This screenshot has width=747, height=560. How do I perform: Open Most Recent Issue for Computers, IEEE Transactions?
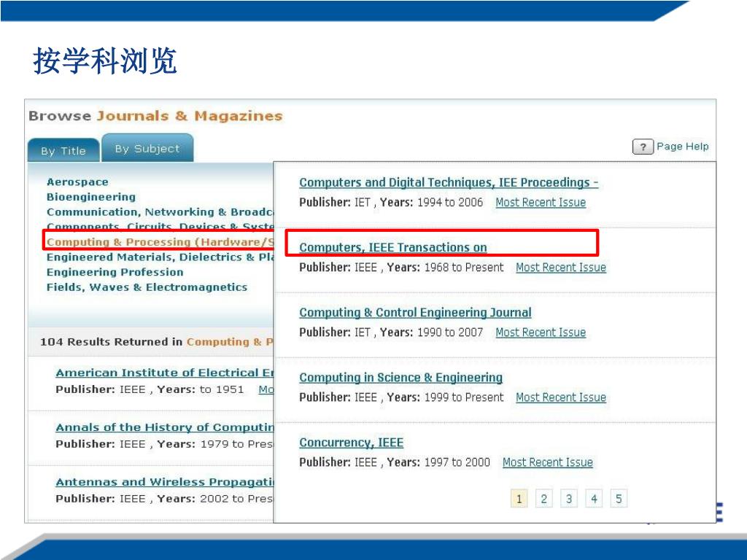pos(561,268)
